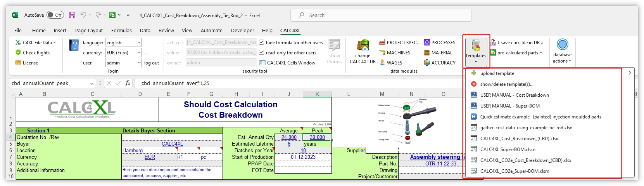
Task: Click Check Rights icon button
Action: (x=32, y=52)
